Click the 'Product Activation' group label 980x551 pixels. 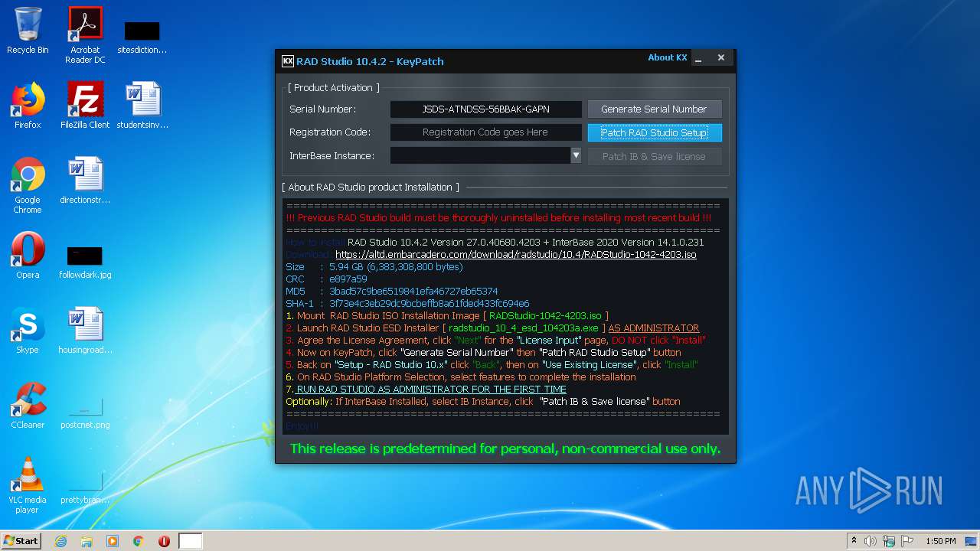click(x=333, y=88)
